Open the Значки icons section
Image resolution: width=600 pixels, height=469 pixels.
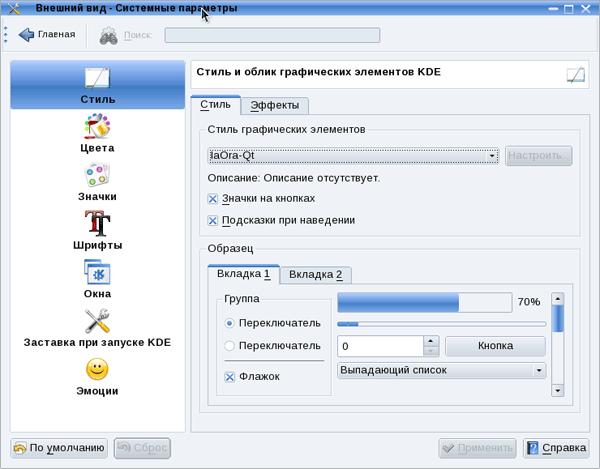click(97, 182)
